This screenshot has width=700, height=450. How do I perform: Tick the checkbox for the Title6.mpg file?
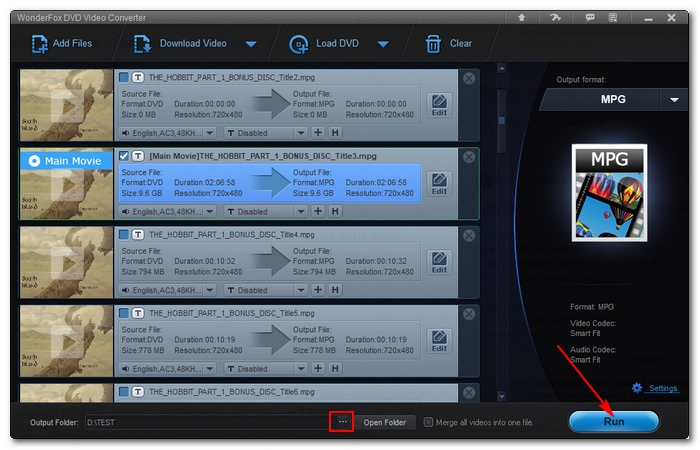pos(124,392)
